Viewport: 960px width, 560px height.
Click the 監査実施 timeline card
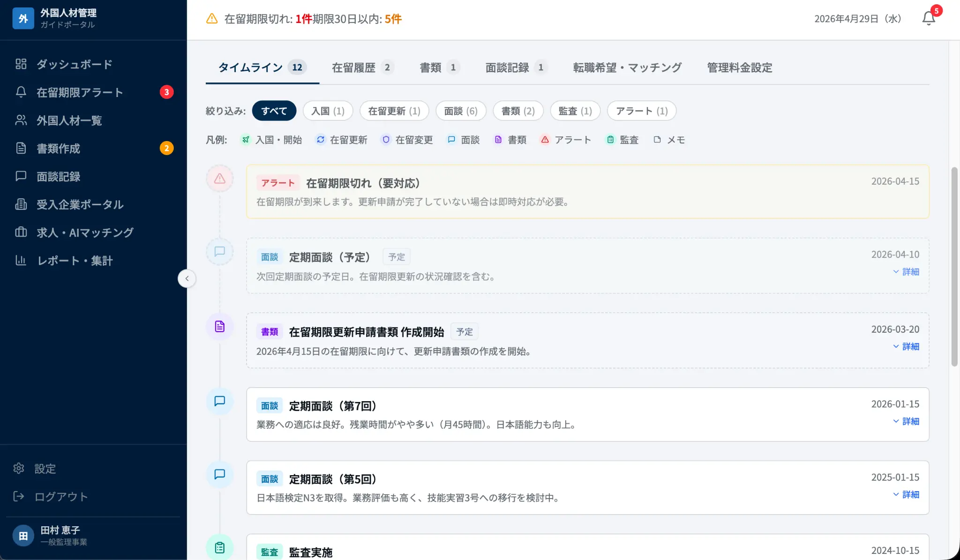[x=588, y=547]
